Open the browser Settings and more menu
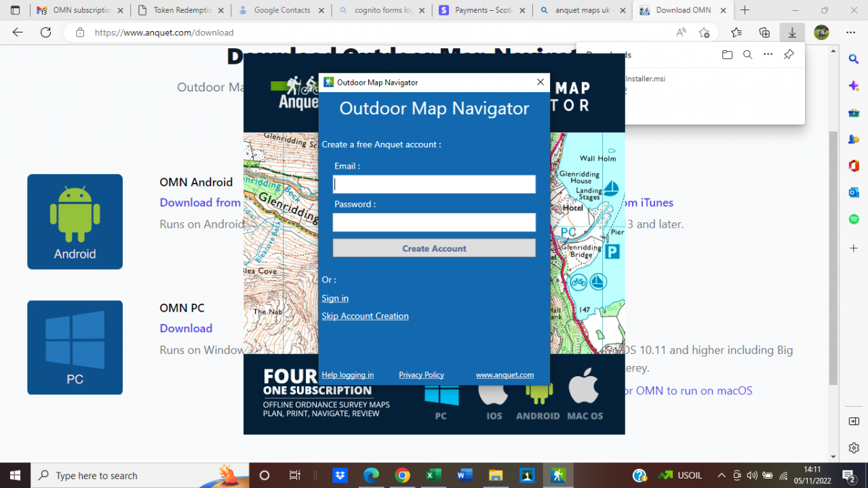The width and height of the screenshot is (868, 488). coord(850,32)
